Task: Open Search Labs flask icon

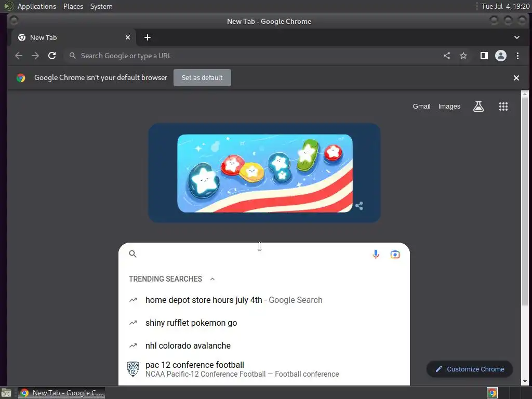Action: click(x=478, y=107)
